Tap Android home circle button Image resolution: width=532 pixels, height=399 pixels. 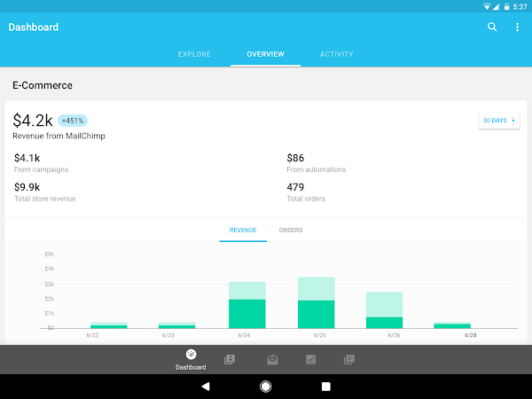point(266,386)
